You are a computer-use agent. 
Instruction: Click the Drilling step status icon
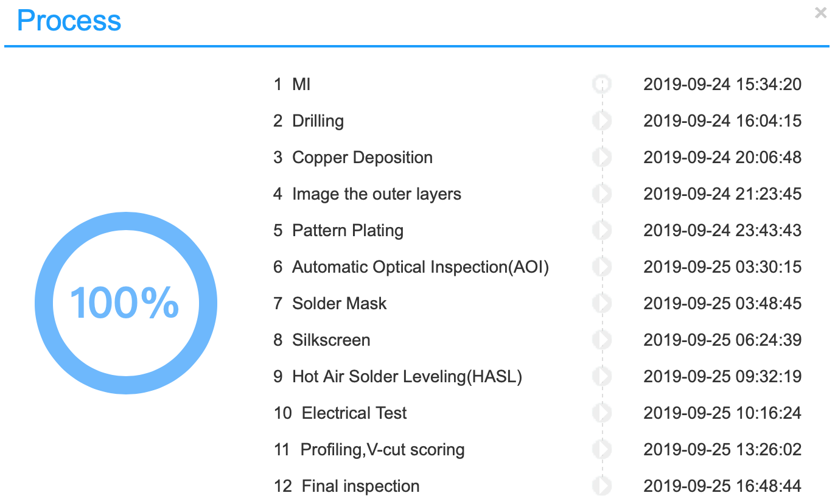coord(602,121)
